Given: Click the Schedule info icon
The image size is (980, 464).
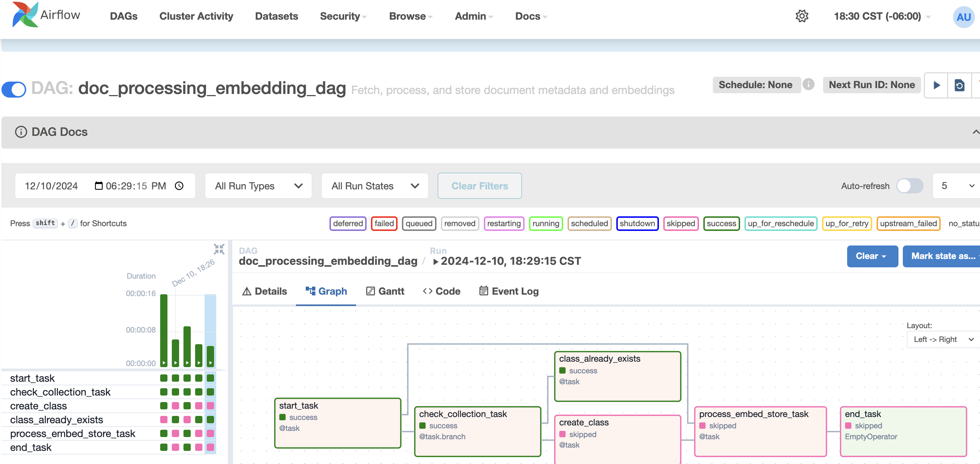Looking at the screenshot, I should point(809,84).
